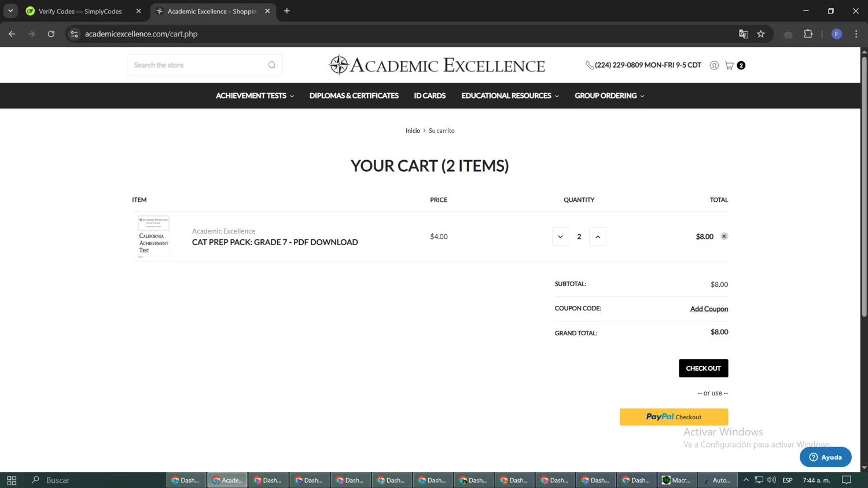Open the Auto... taskbar application
This screenshot has width=868, height=488.
pyautogui.click(x=718, y=480)
